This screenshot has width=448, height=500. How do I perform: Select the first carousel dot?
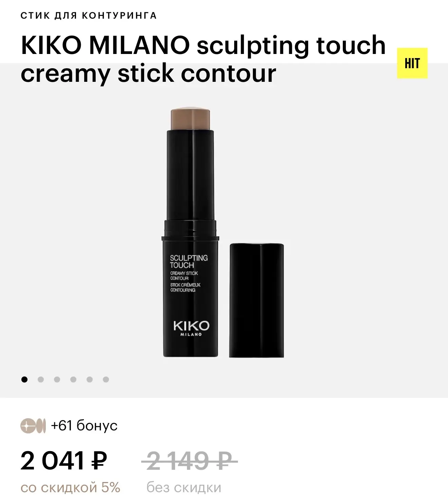24,379
